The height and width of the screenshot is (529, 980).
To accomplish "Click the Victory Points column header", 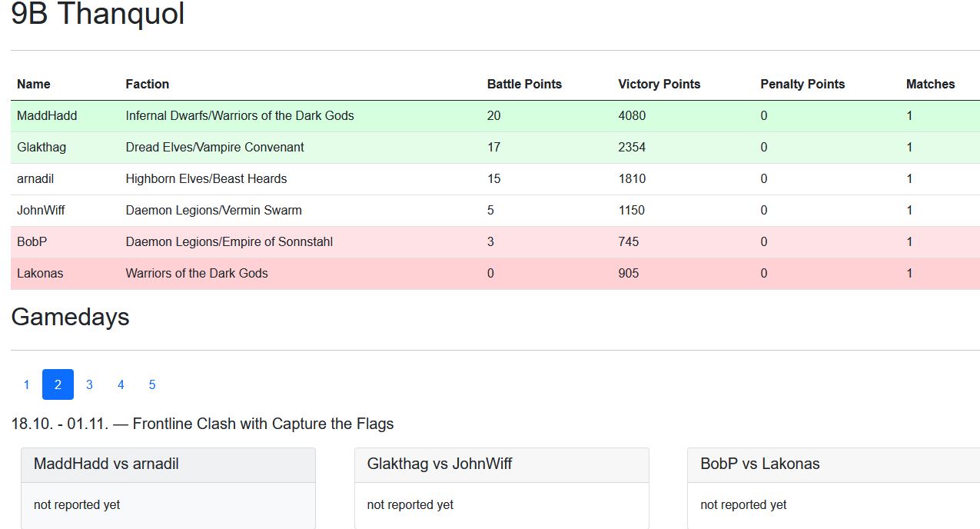I will [x=659, y=84].
